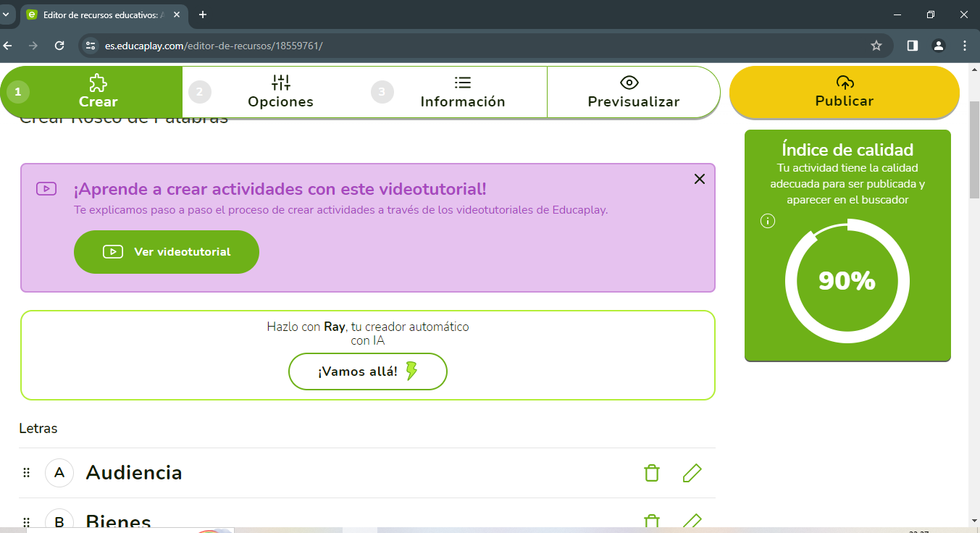Open the Chrome profile avatar menu
This screenshot has height=533, width=980.
tap(939, 46)
